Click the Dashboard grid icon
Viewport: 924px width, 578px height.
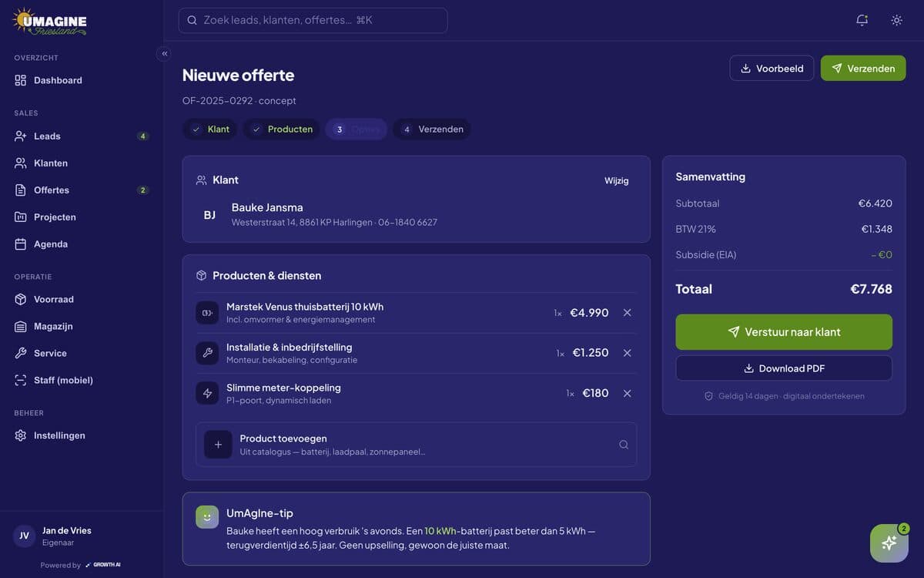pos(21,80)
